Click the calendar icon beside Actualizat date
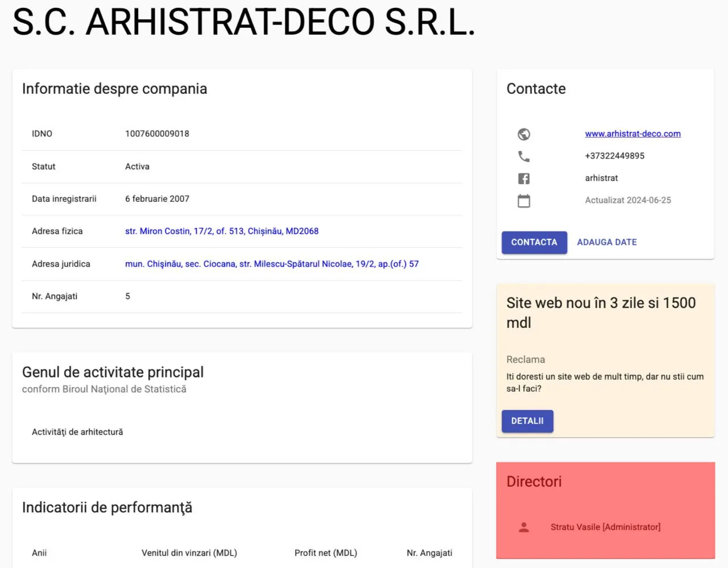The image size is (728, 568). click(x=524, y=201)
